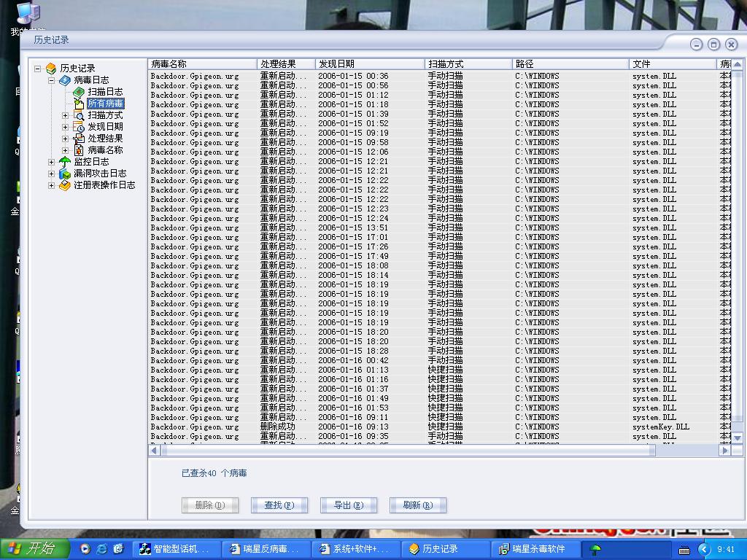Click the 历史记录 root tree icon

point(51,69)
